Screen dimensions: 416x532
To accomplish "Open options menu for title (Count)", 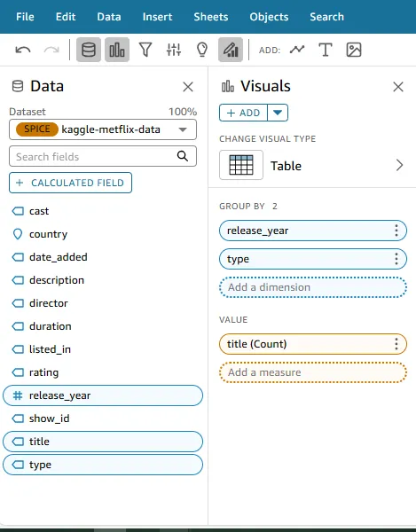I will pyautogui.click(x=396, y=344).
